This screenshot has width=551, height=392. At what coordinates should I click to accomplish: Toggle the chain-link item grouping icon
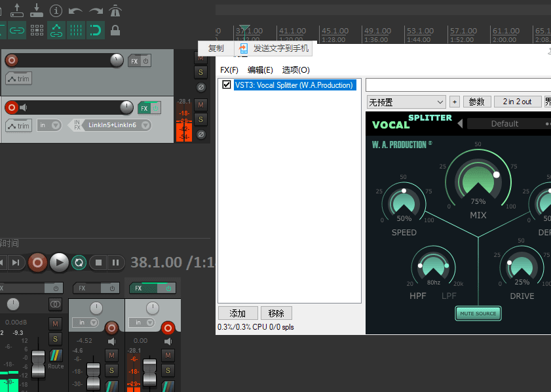tap(17, 30)
